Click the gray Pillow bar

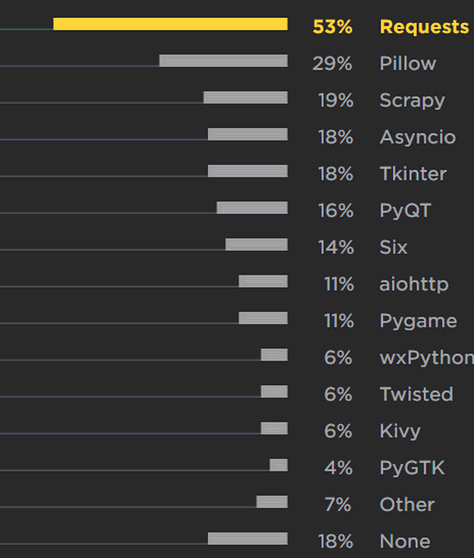tap(223, 61)
